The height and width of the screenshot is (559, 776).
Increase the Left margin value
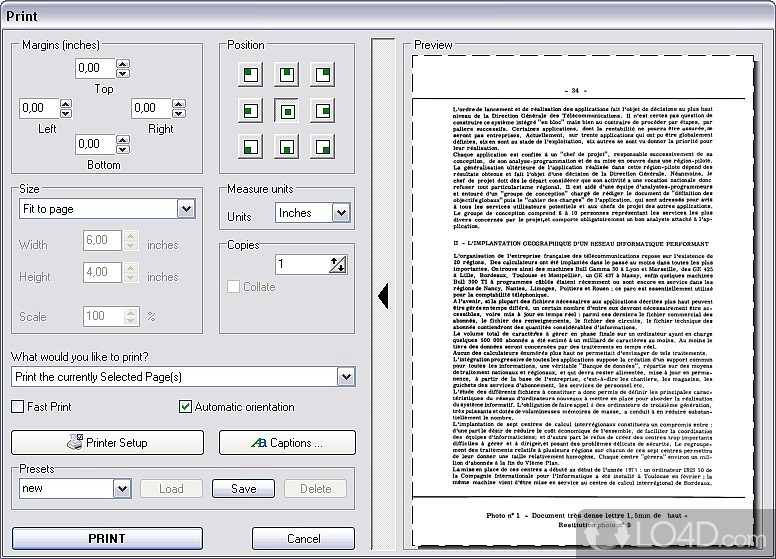(x=66, y=103)
